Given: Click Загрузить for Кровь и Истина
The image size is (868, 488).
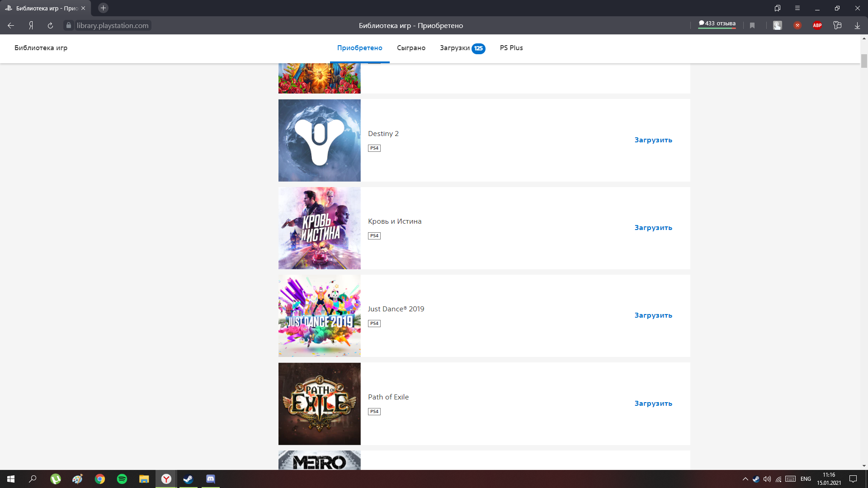Looking at the screenshot, I should [653, 228].
